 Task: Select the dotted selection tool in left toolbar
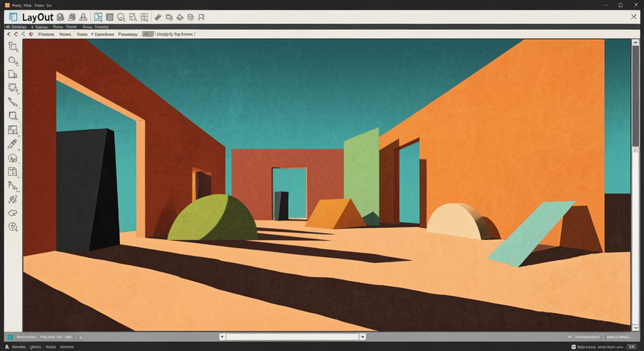13,88
